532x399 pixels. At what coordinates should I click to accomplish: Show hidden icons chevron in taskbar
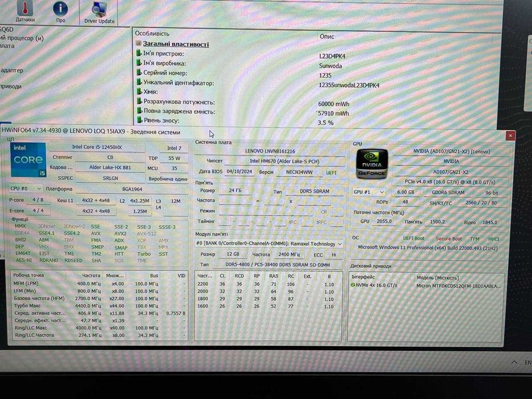click(514, 362)
